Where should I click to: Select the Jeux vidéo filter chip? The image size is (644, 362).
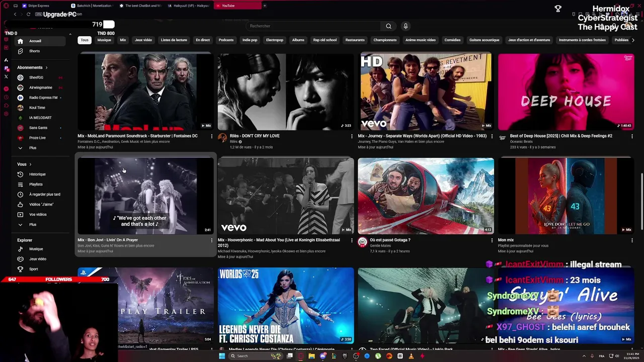(143, 40)
